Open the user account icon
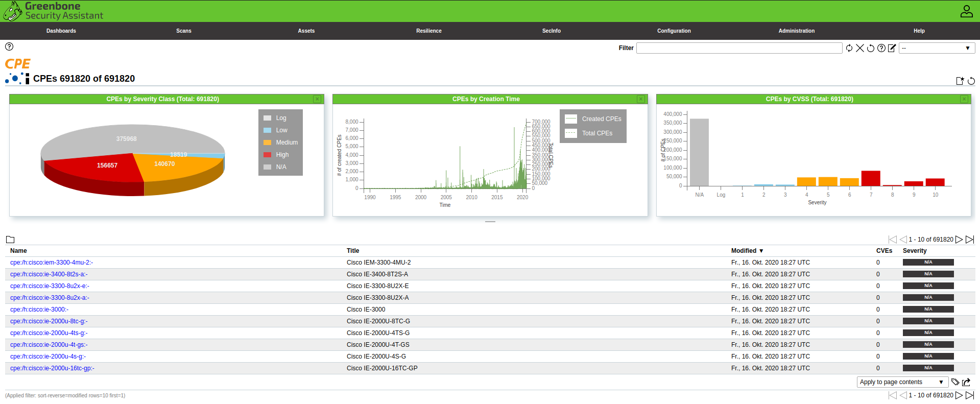 966,11
